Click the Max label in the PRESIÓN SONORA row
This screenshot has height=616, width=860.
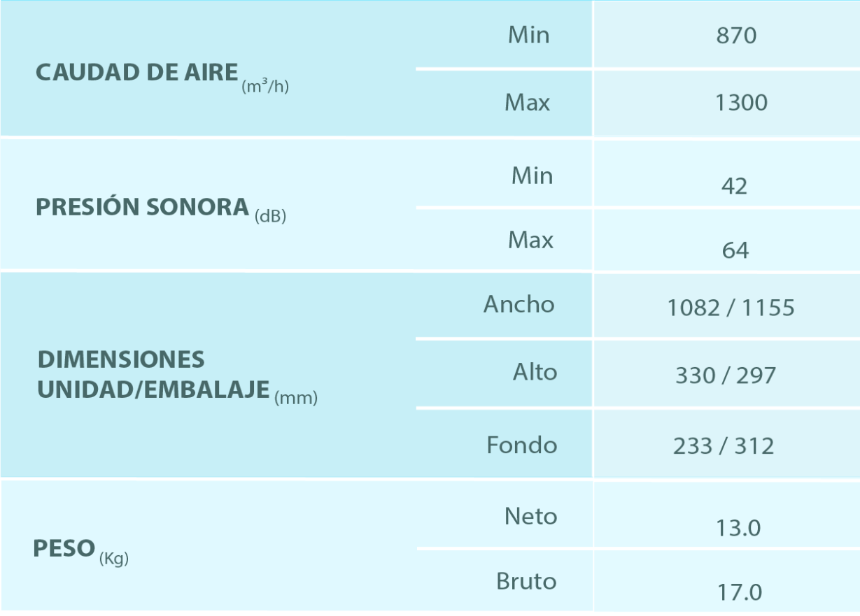pos(530,241)
